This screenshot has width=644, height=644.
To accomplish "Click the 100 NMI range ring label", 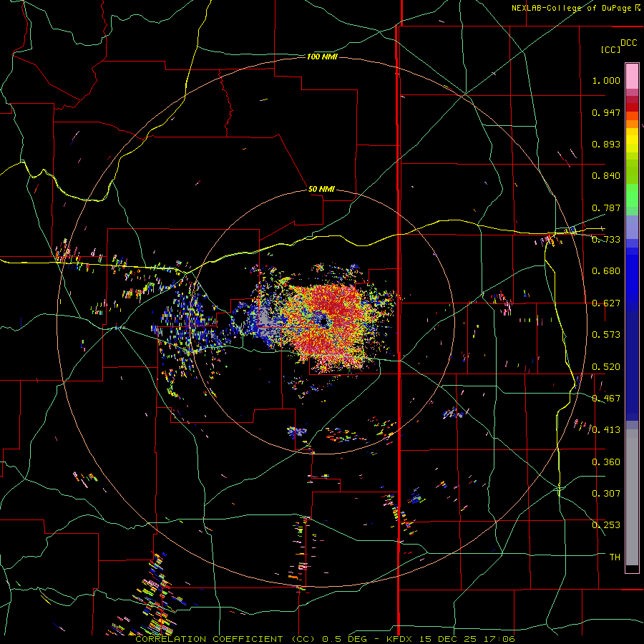I will coord(322,57).
